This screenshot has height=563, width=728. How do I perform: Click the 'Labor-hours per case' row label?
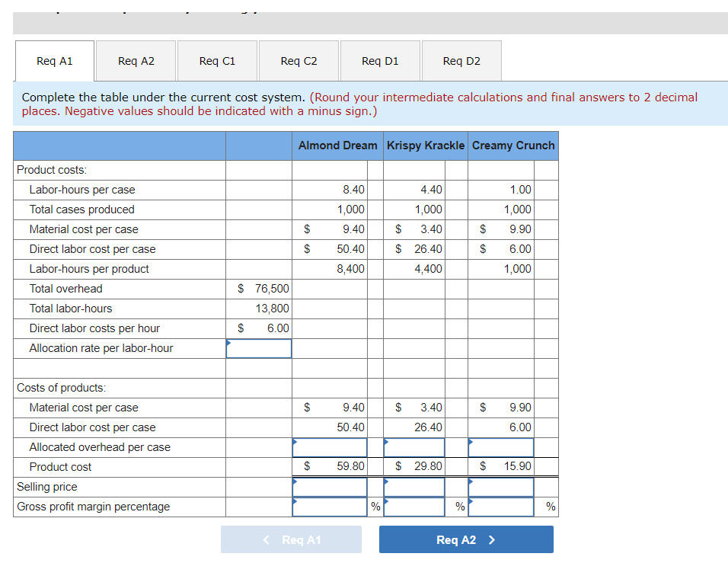(x=82, y=190)
